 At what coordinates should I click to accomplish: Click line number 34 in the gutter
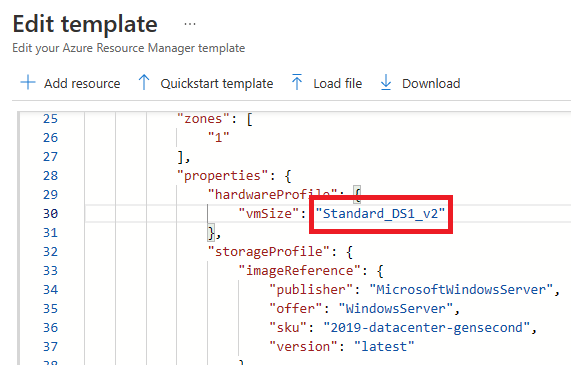point(50,290)
